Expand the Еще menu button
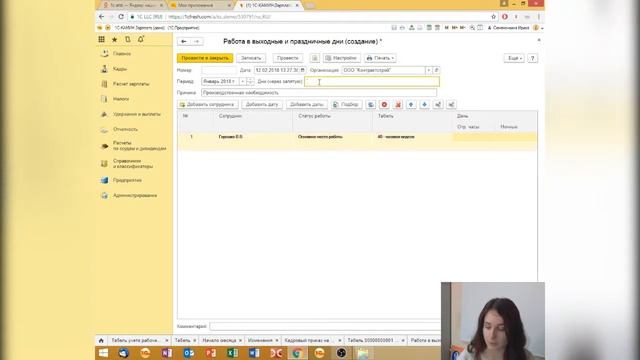This screenshot has width=640, height=360. click(x=514, y=58)
